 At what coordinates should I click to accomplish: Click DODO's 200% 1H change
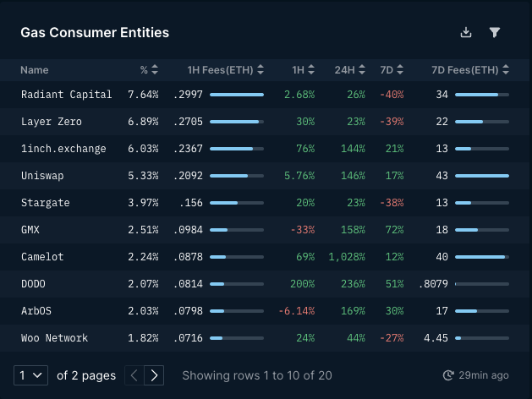click(x=303, y=284)
